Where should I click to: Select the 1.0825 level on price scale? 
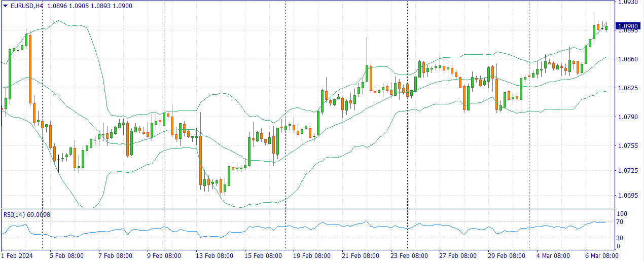click(x=627, y=88)
